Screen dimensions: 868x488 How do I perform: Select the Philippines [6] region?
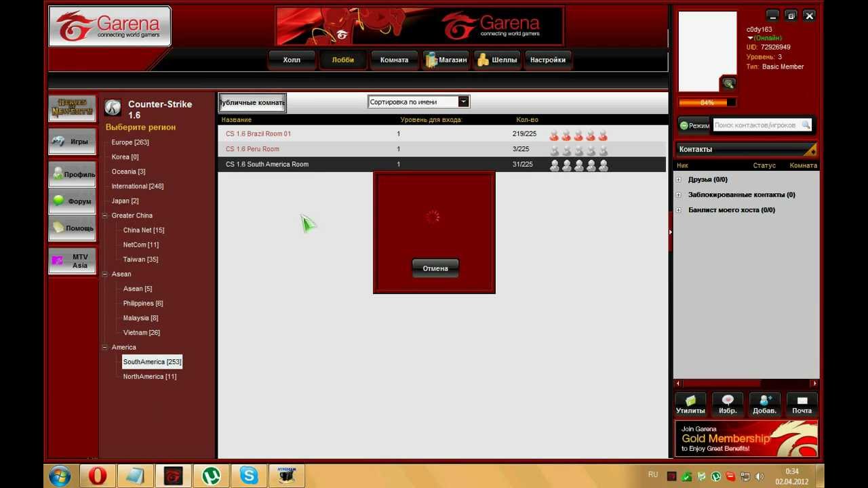[x=143, y=304]
